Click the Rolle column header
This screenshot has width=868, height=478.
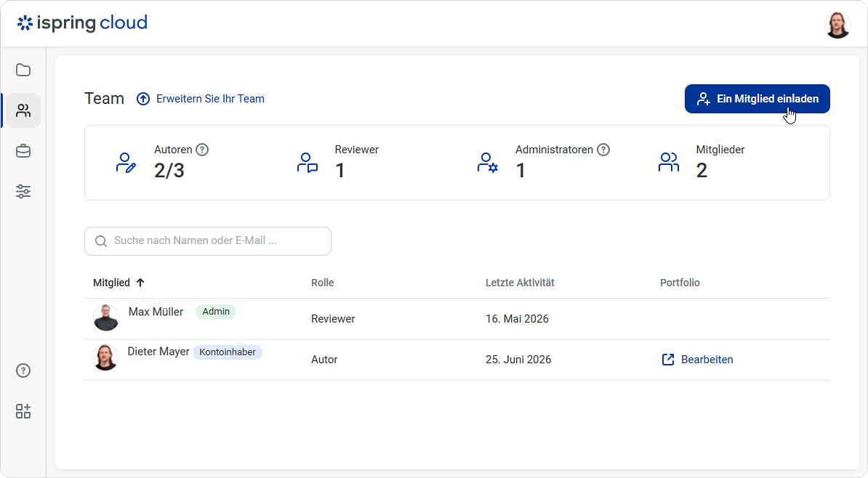coord(322,283)
